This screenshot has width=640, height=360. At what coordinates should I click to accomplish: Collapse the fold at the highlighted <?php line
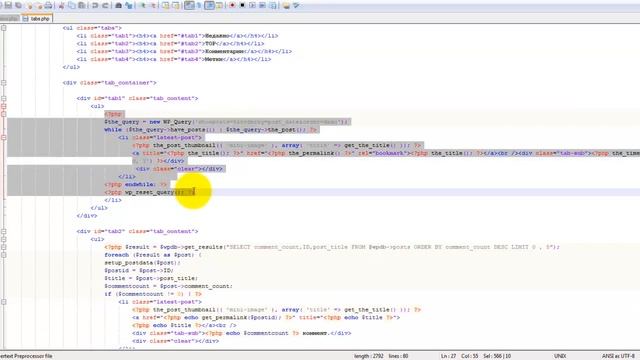pos(4,114)
